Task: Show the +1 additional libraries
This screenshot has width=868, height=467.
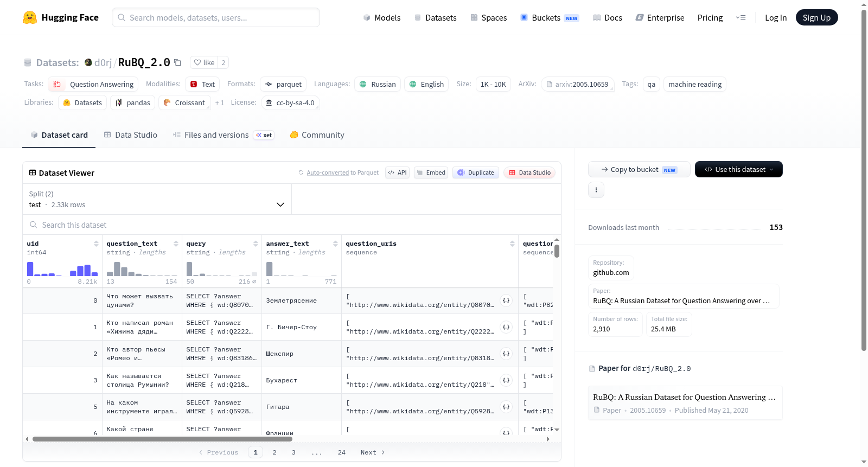Action: click(220, 103)
